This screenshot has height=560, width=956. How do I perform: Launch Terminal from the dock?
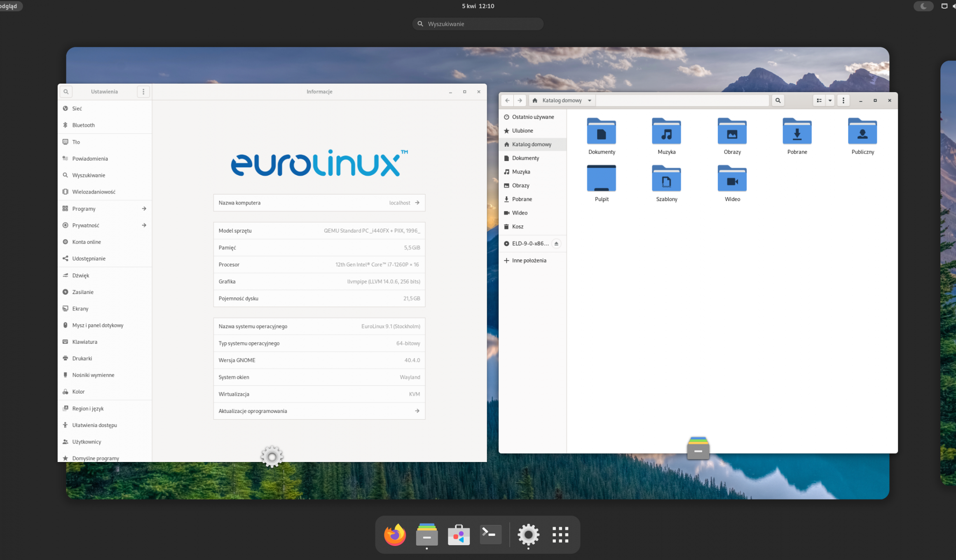tap(490, 534)
